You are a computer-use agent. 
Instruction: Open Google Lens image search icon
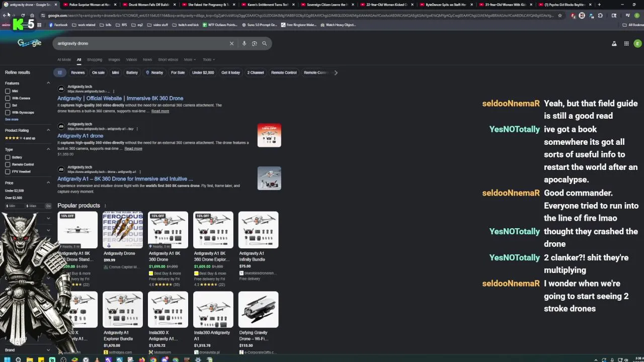click(x=254, y=43)
